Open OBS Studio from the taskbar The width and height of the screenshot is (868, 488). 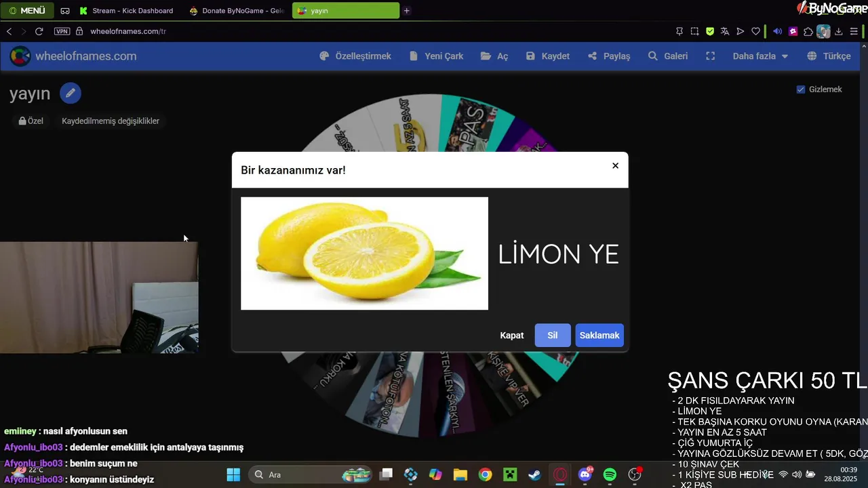(635, 474)
